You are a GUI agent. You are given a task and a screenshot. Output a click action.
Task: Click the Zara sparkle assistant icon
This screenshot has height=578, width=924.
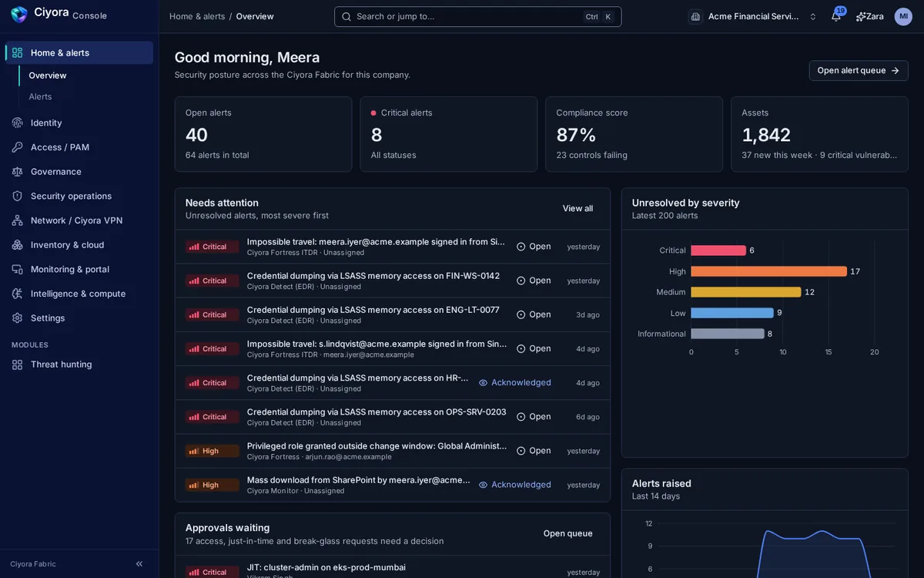coord(861,16)
